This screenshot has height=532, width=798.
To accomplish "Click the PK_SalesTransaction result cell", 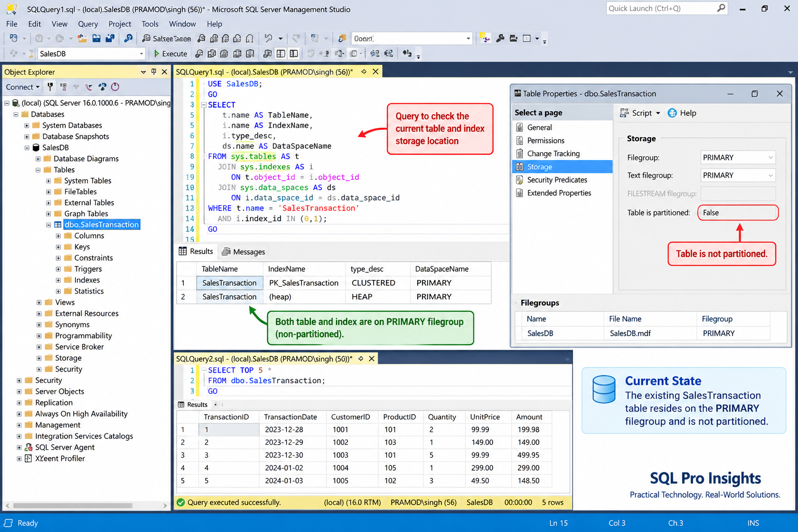I will pyautogui.click(x=304, y=283).
